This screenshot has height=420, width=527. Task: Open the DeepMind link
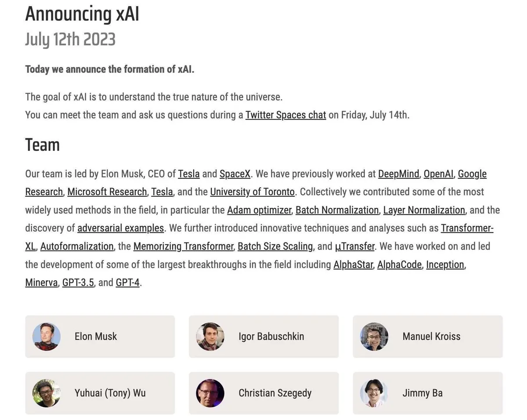pyautogui.click(x=398, y=174)
